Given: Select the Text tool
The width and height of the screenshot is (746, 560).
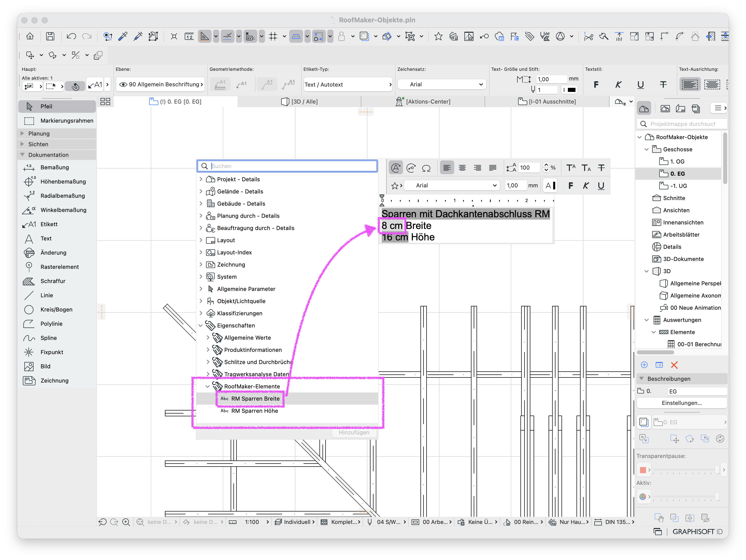Looking at the screenshot, I should coord(57,239).
